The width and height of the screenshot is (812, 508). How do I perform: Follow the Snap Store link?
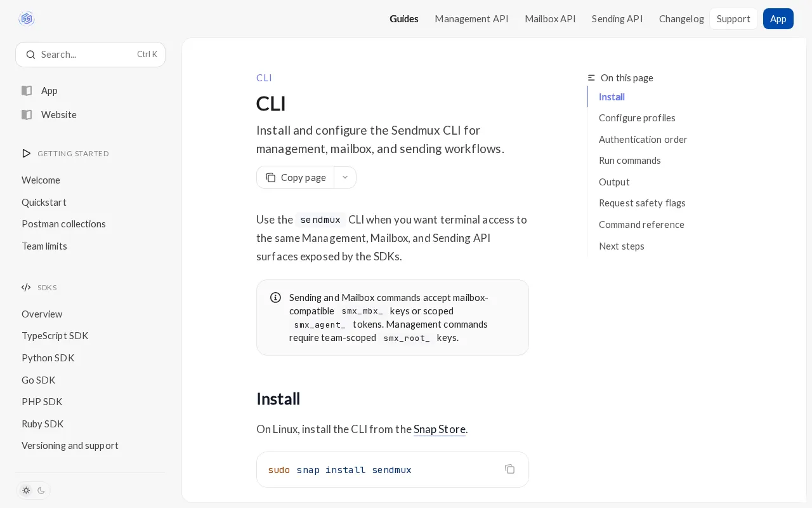click(440, 429)
